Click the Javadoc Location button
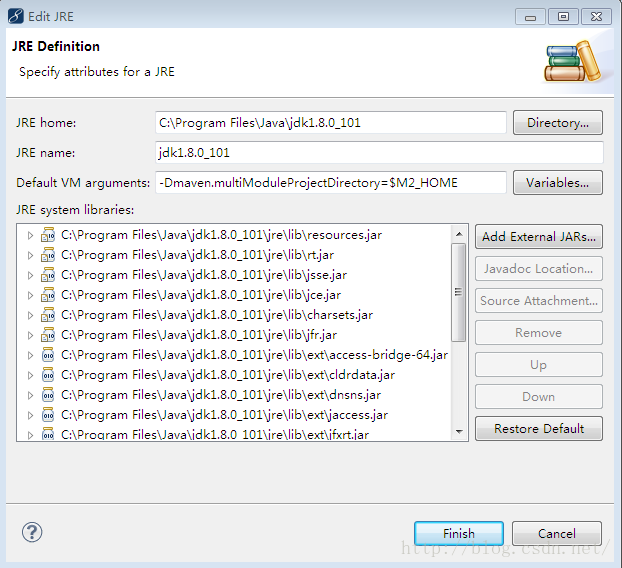Image resolution: width=622 pixels, height=568 pixels. tap(539, 269)
